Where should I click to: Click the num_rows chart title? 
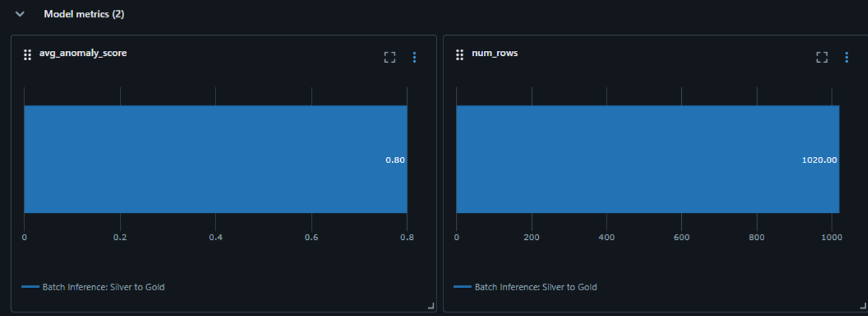pyautogui.click(x=494, y=53)
